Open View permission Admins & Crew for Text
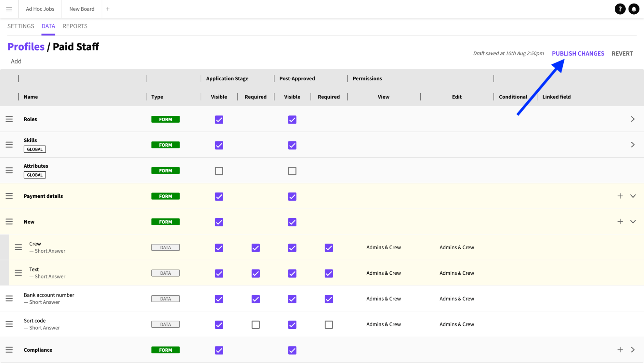 tap(383, 273)
